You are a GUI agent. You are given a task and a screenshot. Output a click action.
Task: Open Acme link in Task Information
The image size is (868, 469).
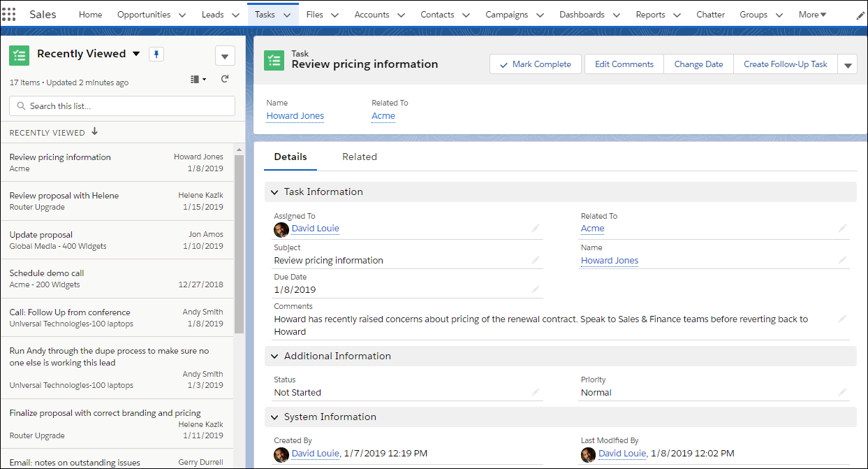pyautogui.click(x=593, y=229)
